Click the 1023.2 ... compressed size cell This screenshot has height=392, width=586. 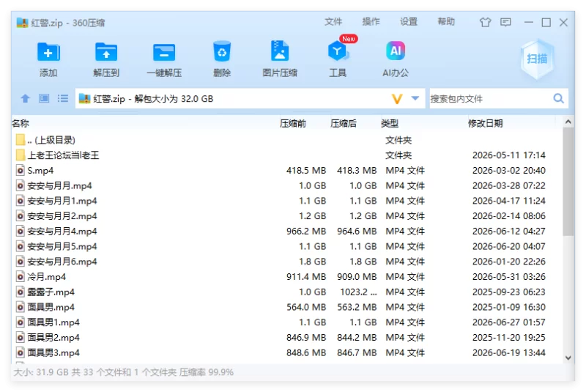pyautogui.click(x=358, y=292)
